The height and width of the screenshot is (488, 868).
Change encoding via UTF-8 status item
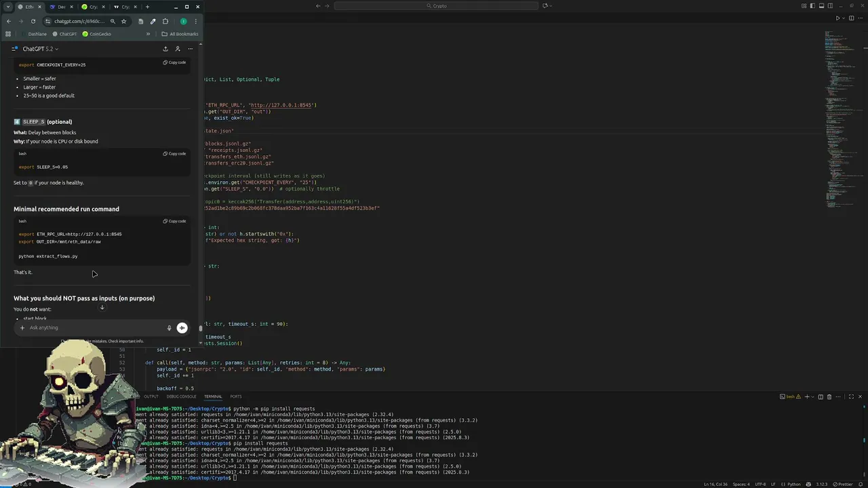(760, 484)
